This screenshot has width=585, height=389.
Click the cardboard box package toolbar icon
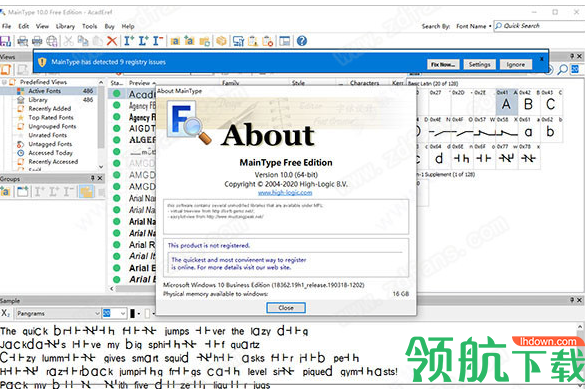click(x=221, y=41)
